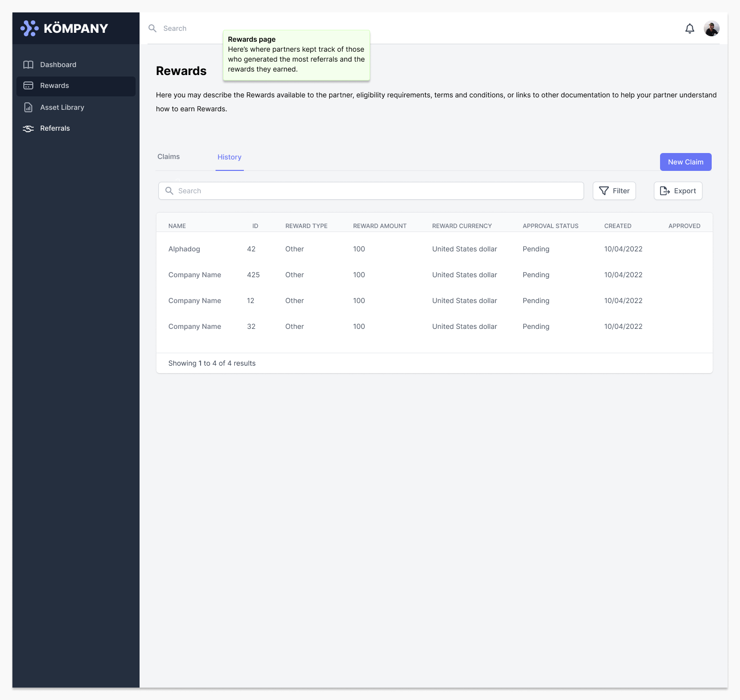The image size is (740, 700).
Task: Click the Rewards card icon in sidebar
Action: [28, 86]
